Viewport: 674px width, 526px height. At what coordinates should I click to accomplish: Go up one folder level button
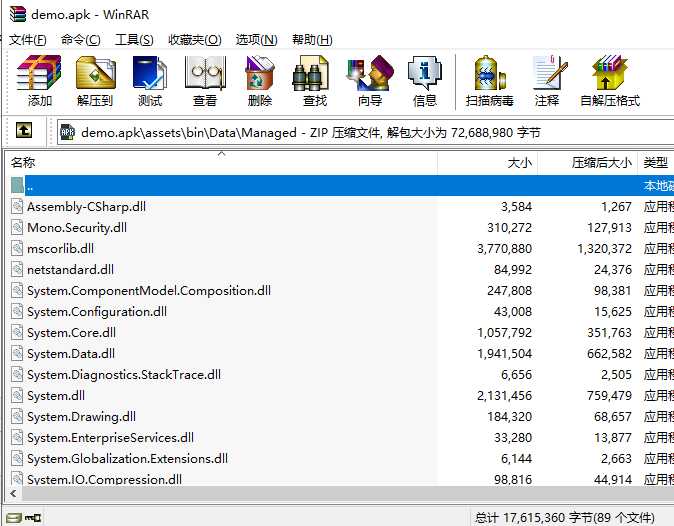click(x=24, y=130)
